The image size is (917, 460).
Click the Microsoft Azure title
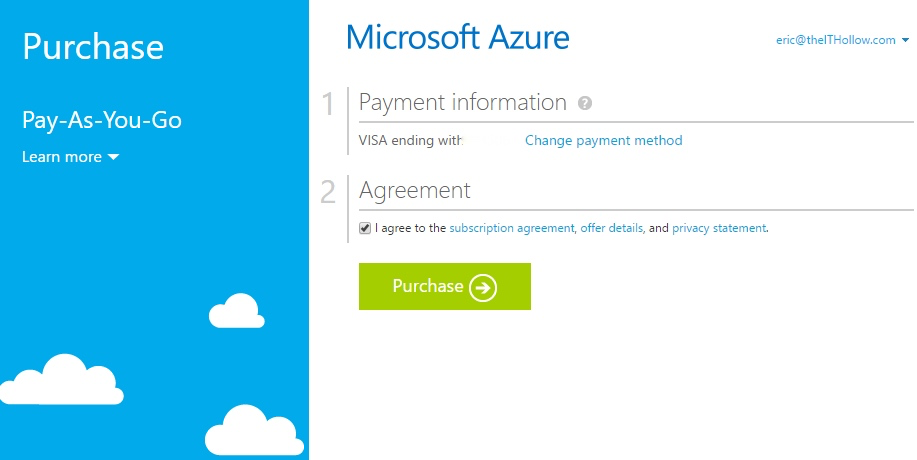click(x=457, y=38)
